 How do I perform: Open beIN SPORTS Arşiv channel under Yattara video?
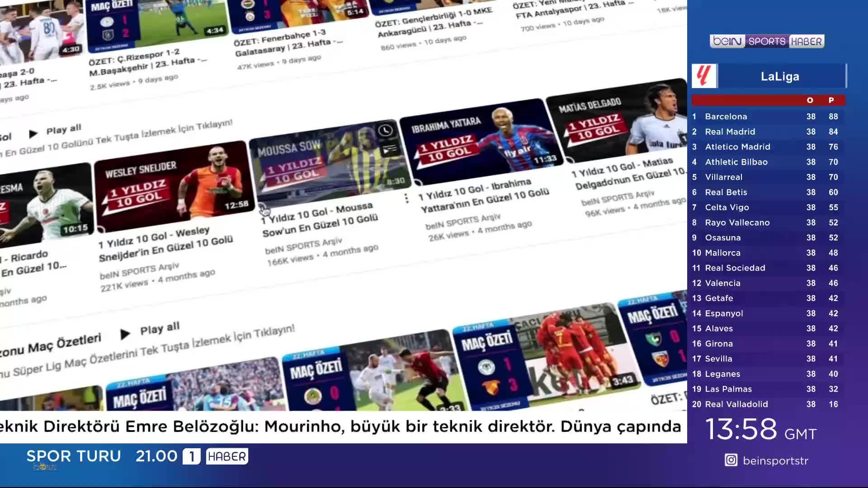click(x=463, y=221)
